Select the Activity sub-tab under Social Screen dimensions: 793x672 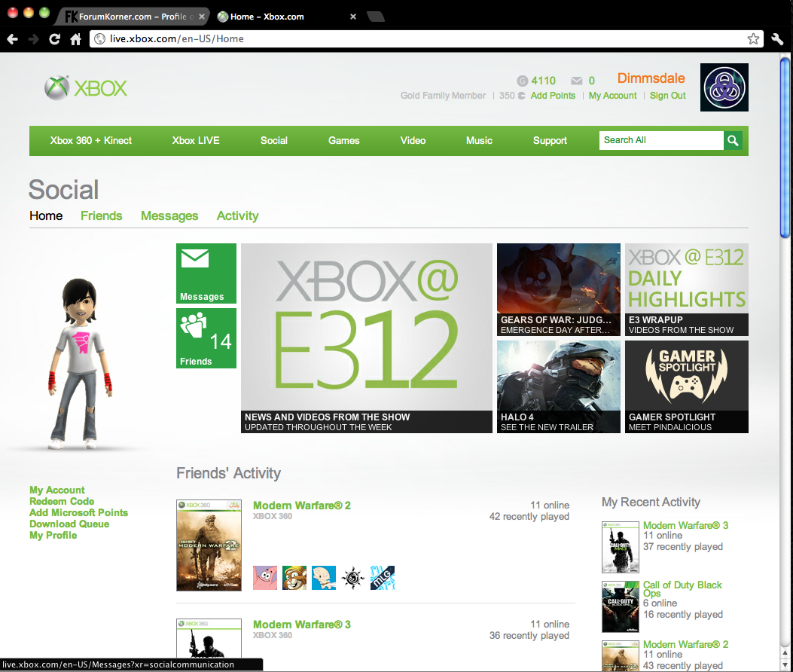coord(238,216)
